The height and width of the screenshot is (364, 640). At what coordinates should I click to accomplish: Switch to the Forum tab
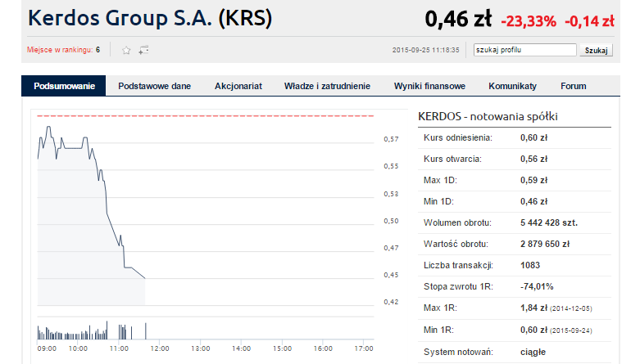pyautogui.click(x=573, y=86)
